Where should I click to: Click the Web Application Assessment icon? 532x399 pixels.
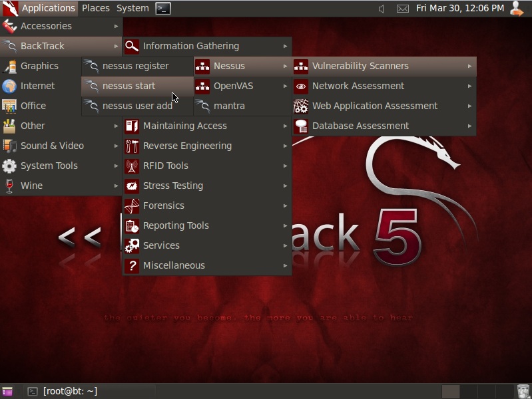[301, 106]
